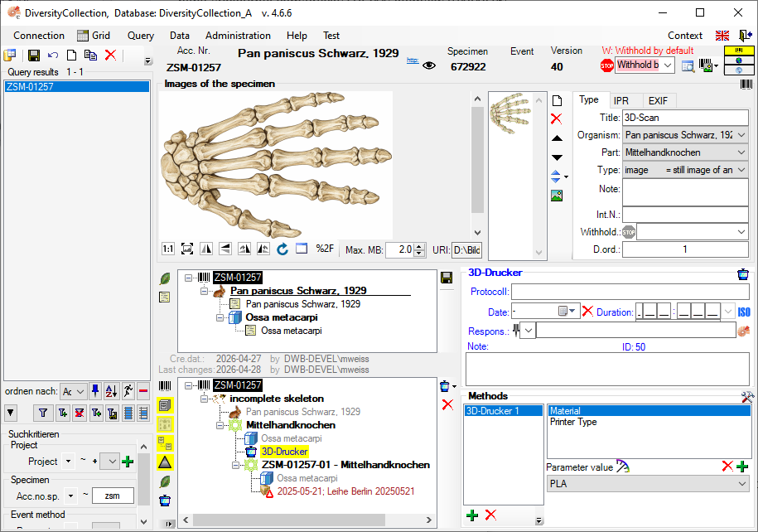This screenshot has height=532, width=758.
Task: Click the hand skeleton image thumbnail
Action: click(509, 114)
